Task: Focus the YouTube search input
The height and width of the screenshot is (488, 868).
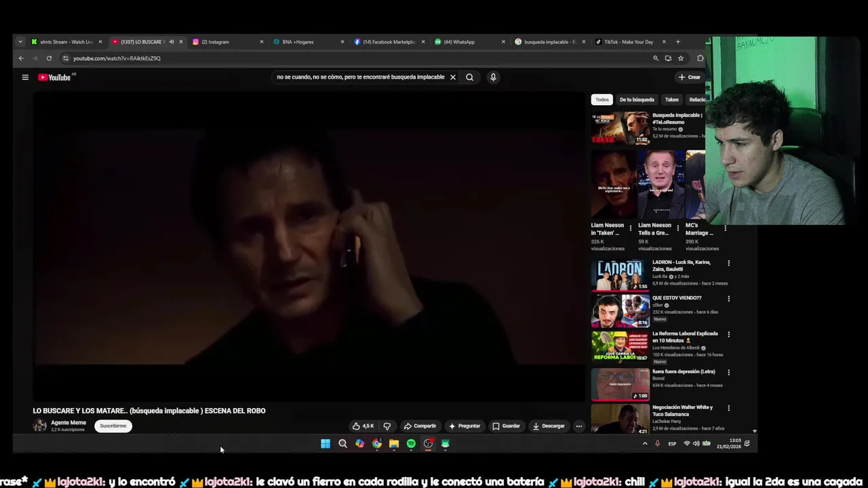Action: coord(360,77)
